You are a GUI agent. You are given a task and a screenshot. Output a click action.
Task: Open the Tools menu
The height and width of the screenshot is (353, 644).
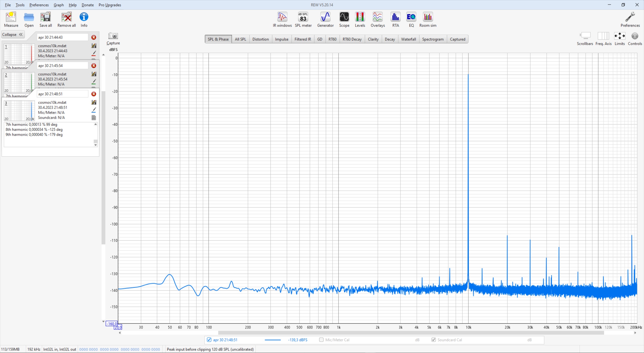tap(20, 5)
